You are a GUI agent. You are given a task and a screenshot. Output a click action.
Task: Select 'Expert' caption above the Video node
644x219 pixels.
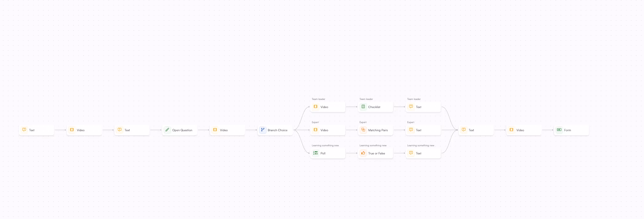[x=315, y=122]
